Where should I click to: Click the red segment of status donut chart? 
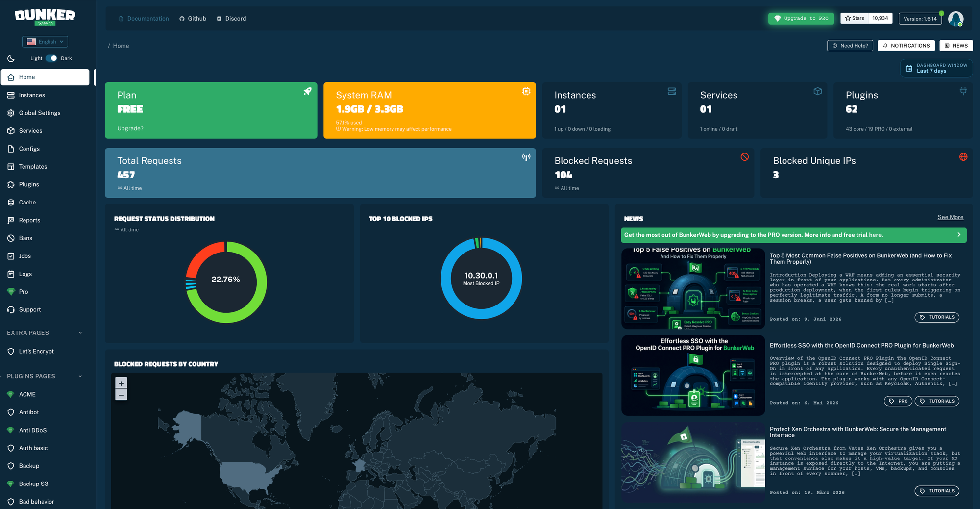201,255
